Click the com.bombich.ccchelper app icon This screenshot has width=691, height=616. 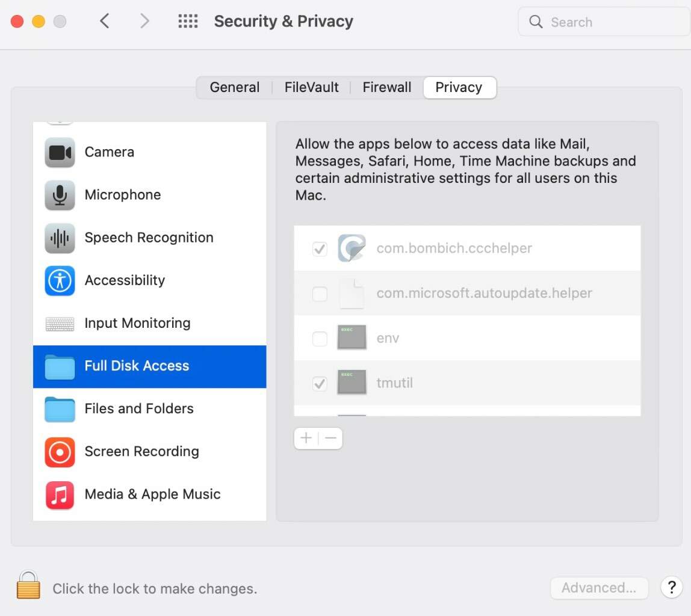[352, 248]
